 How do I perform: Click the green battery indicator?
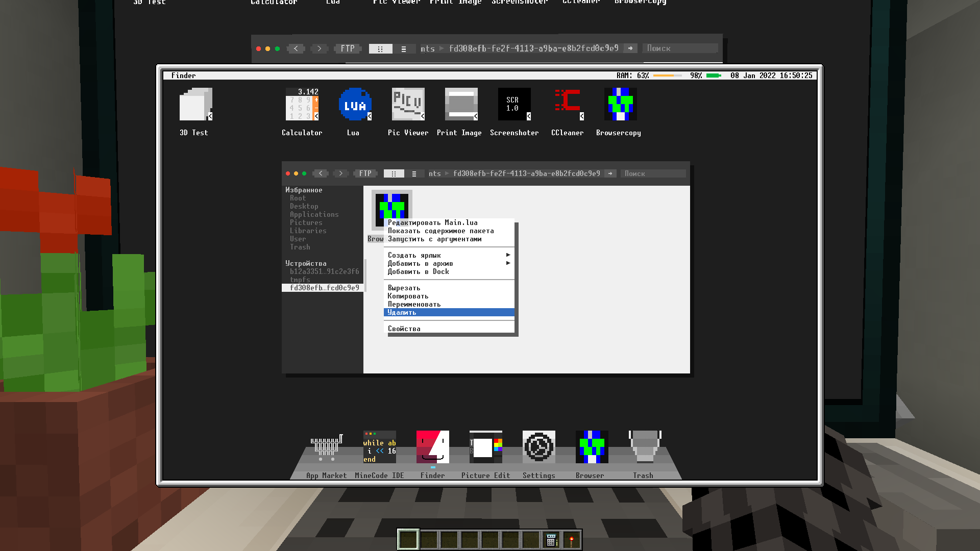[714, 76]
